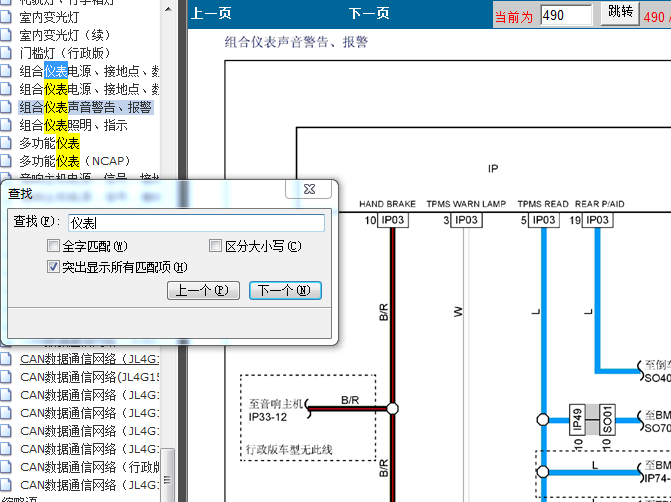
Task: Click the 行政版车型无此线 note
Action: [x=289, y=450]
